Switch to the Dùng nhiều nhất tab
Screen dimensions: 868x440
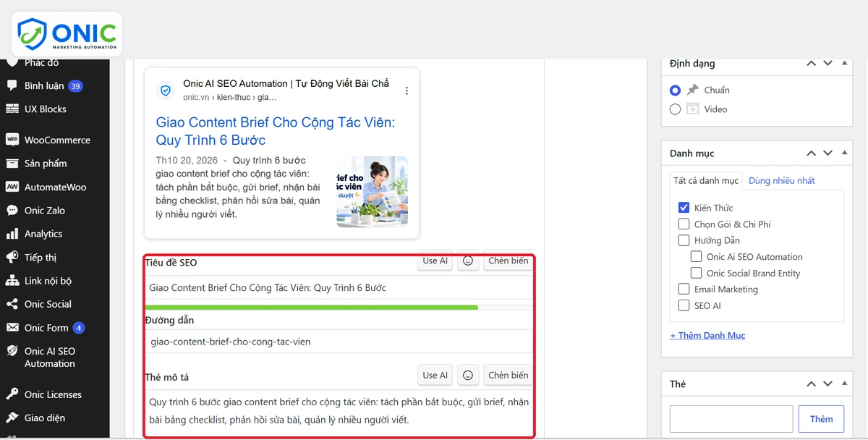click(782, 181)
